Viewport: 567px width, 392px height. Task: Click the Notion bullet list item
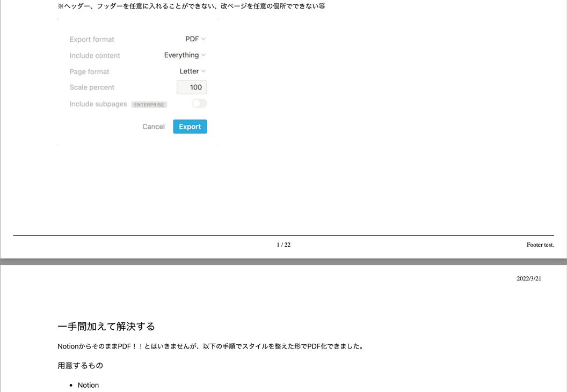click(x=88, y=385)
